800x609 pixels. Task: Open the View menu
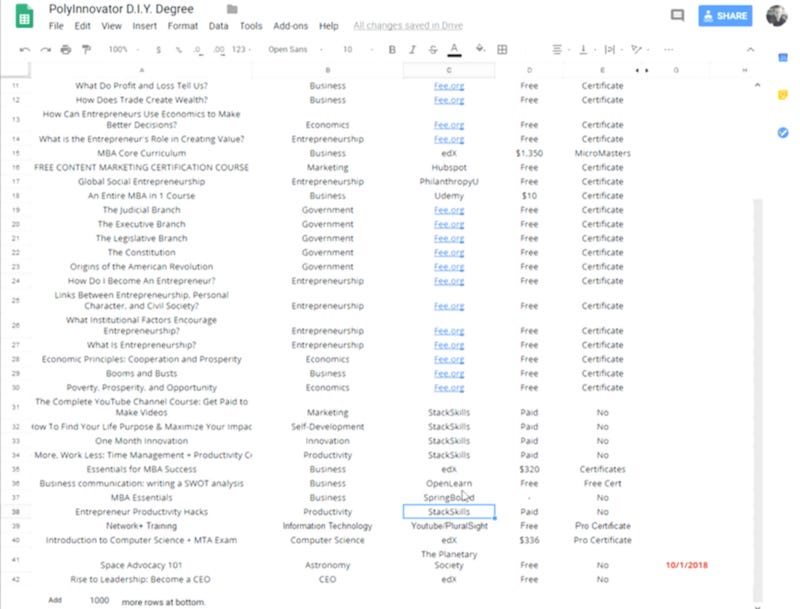pos(111,26)
